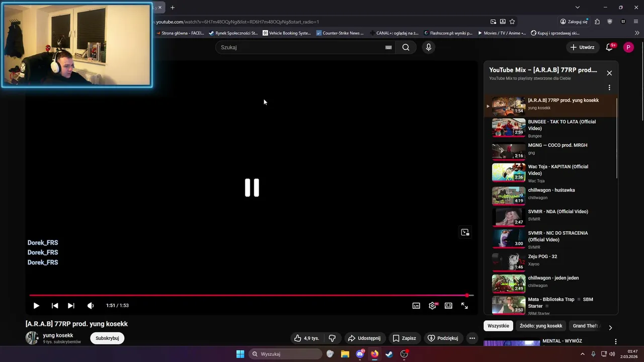
Task: Open yung kosekk channel avatar
Action: (x=32, y=338)
